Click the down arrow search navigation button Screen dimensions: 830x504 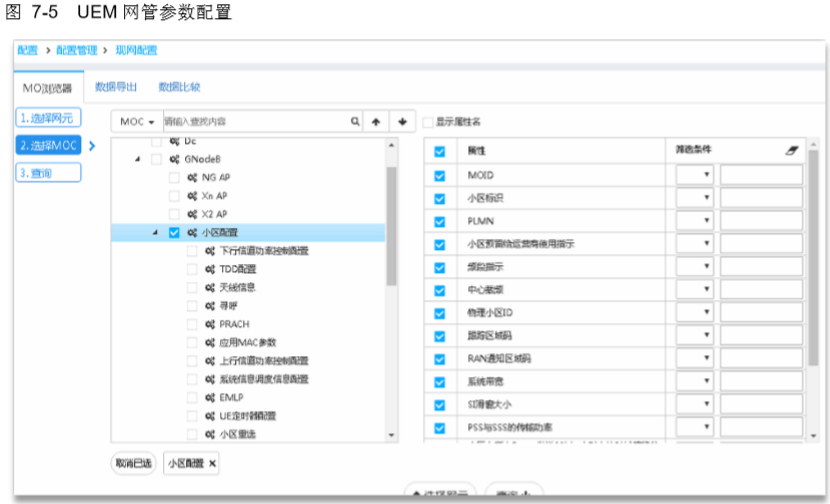pyautogui.click(x=402, y=122)
